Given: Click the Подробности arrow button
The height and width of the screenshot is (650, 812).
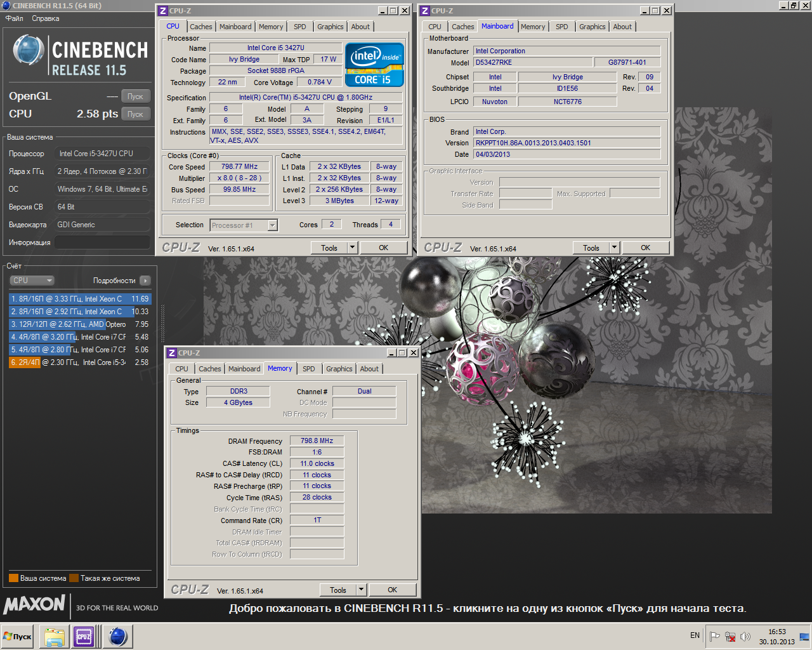Looking at the screenshot, I should pyautogui.click(x=145, y=281).
